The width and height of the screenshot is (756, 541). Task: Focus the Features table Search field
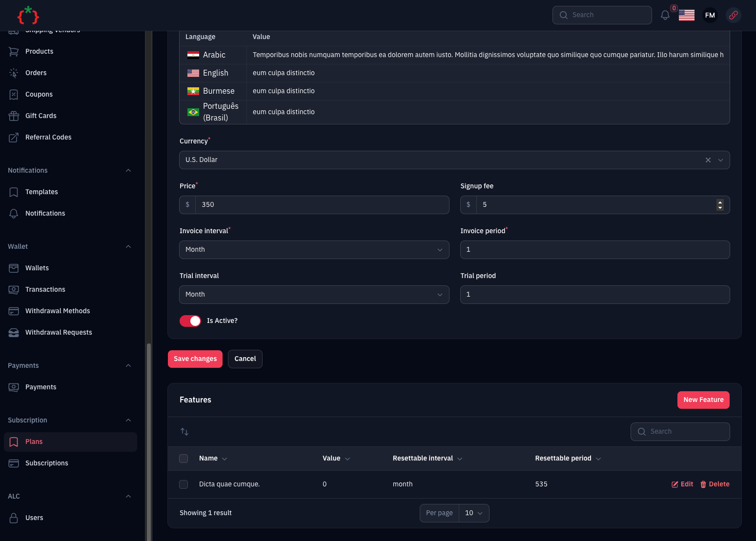(x=680, y=432)
